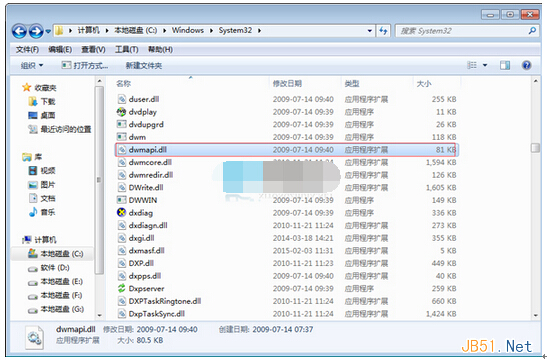Open address bar history dropdown
This screenshot has height=361, width=547.
pos(370,31)
